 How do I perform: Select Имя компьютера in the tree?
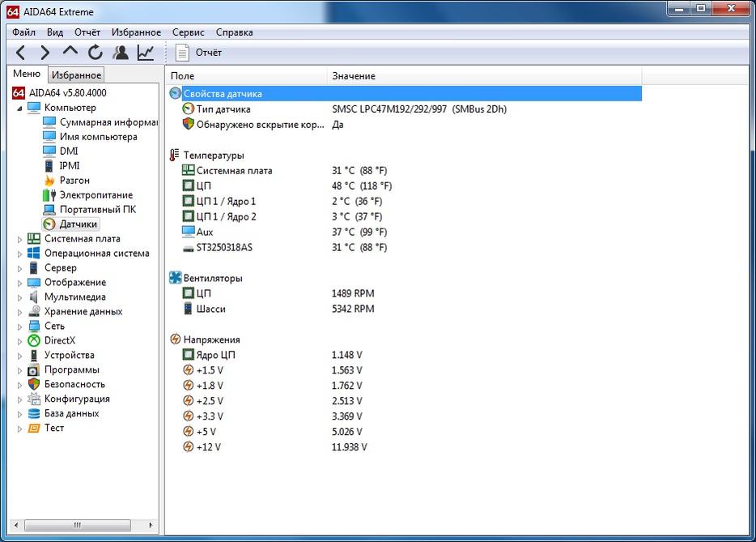[x=99, y=137]
